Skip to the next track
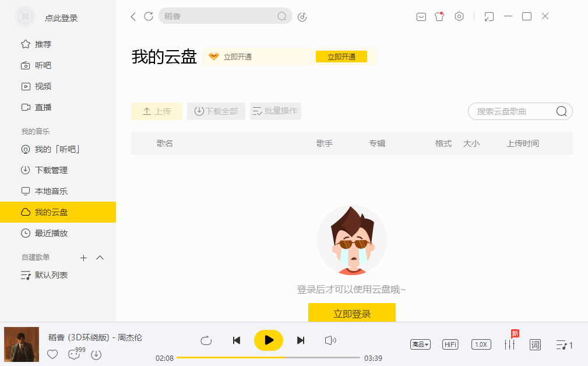 (x=300, y=340)
